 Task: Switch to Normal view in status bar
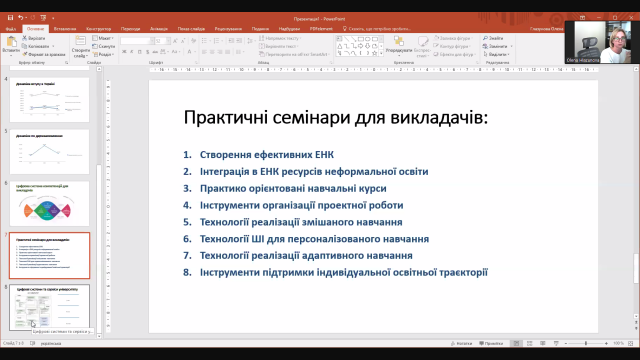click(x=516, y=343)
